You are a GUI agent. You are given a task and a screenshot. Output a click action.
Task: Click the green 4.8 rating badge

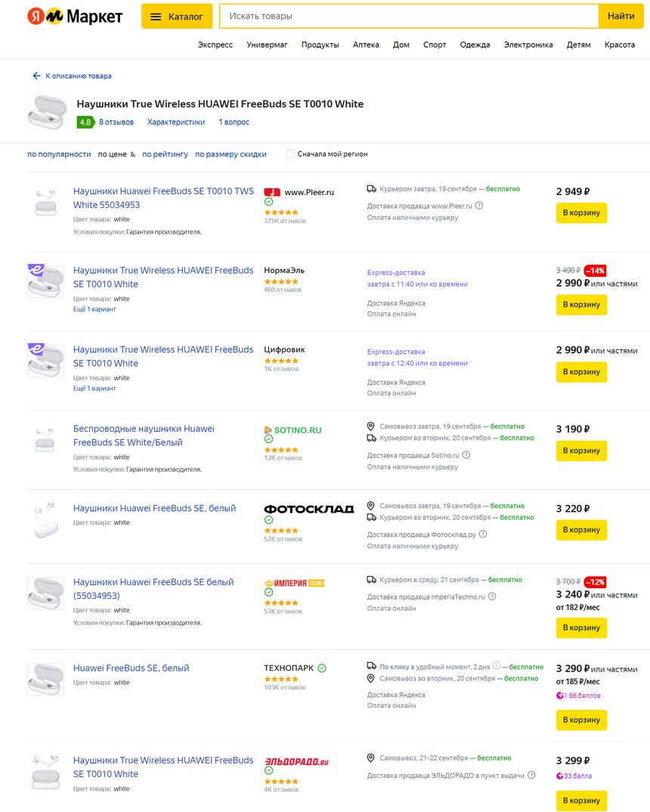click(85, 122)
